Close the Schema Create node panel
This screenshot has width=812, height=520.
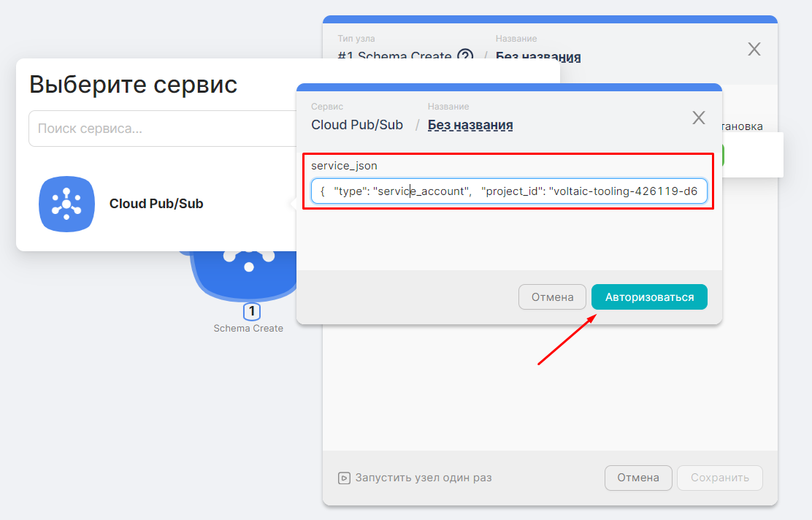click(754, 49)
